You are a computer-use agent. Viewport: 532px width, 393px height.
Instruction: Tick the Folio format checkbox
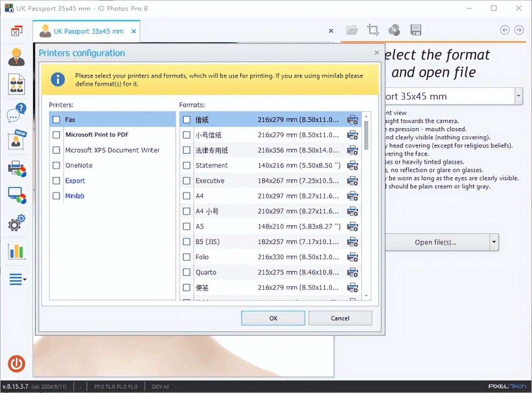coord(187,257)
